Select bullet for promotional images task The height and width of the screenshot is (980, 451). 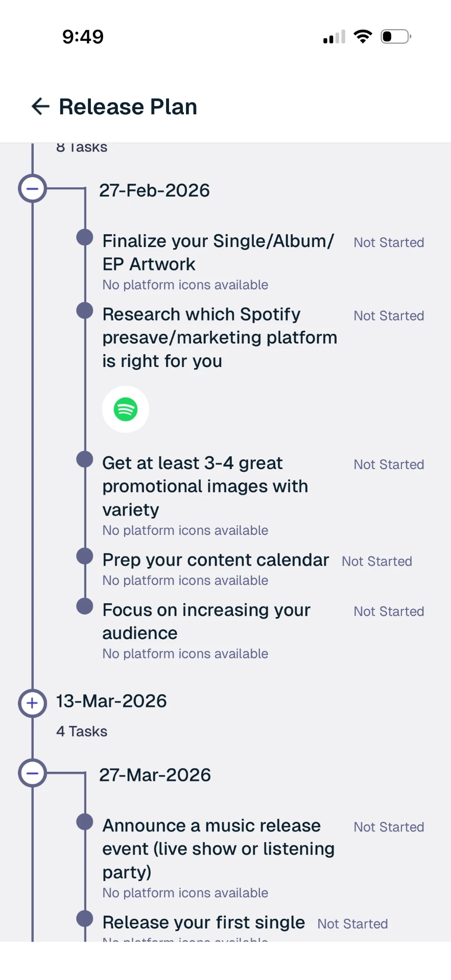(x=85, y=459)
